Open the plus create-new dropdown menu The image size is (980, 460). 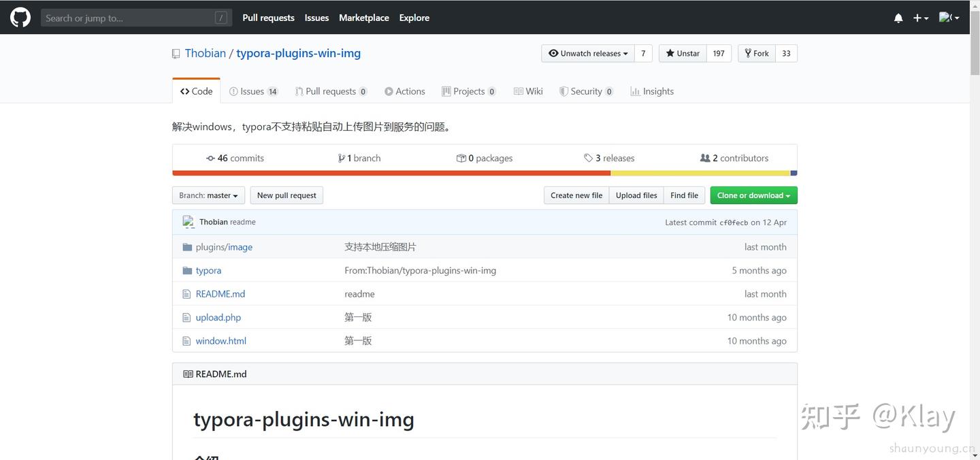tap(920, 18)
